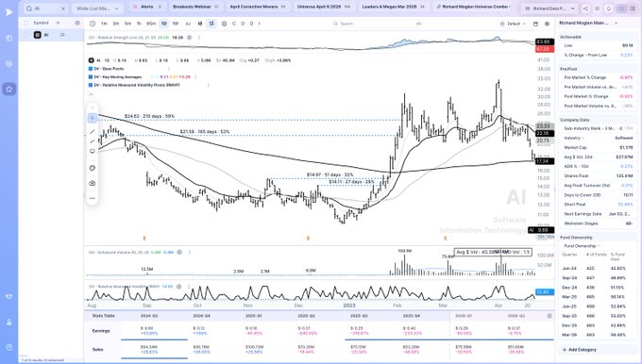Toggle the left panel layout button
642x364 pixels.
(x=621, y=8)
